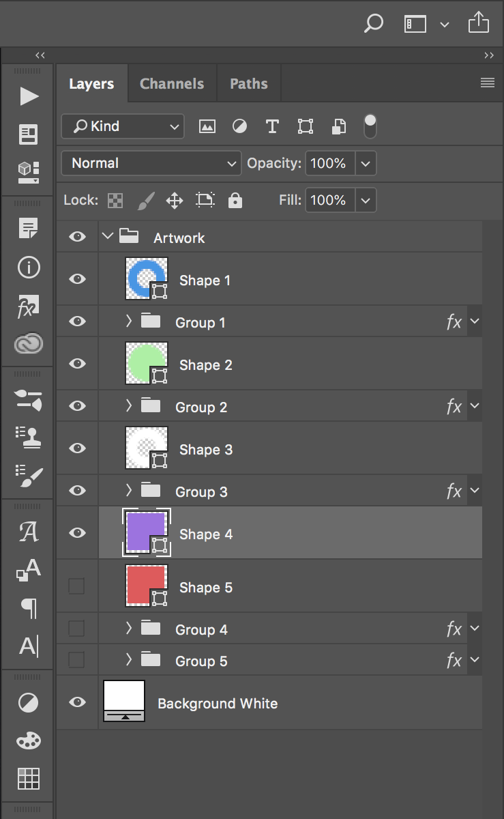Open the Swatches grid panel icon
Image resolution: width=504 pixels, height=819 pixels.
(29, 778)
